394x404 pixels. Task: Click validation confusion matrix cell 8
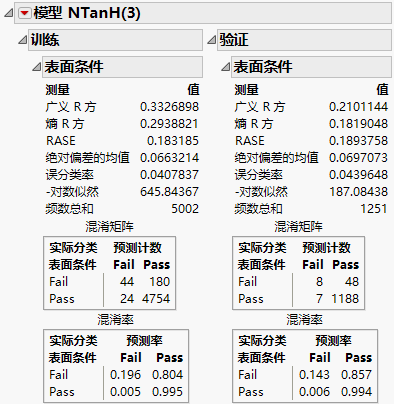[x=319, y=282]
